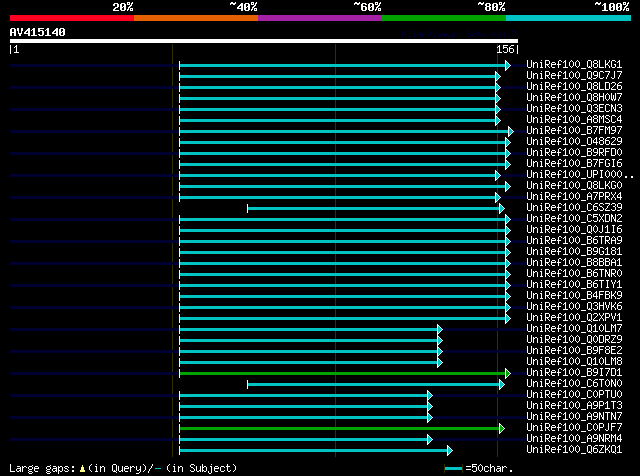Select hit label UniRef100_Q8LKG0
Screen dimensions: 640x476
[x=574, y=186]
